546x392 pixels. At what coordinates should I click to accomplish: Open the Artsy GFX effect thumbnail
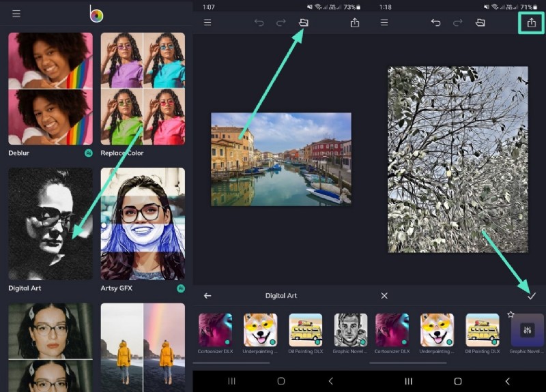pyautogui.click(x=143, y=224)
